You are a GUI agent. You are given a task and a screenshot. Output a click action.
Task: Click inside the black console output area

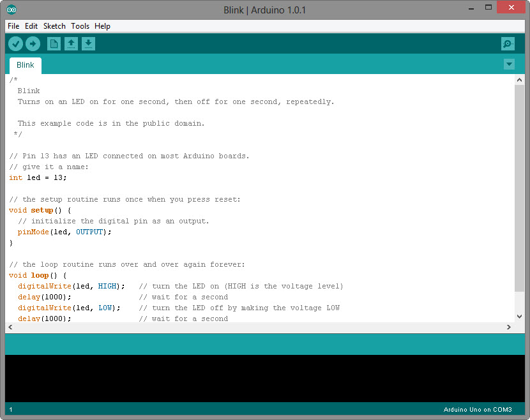264,378
